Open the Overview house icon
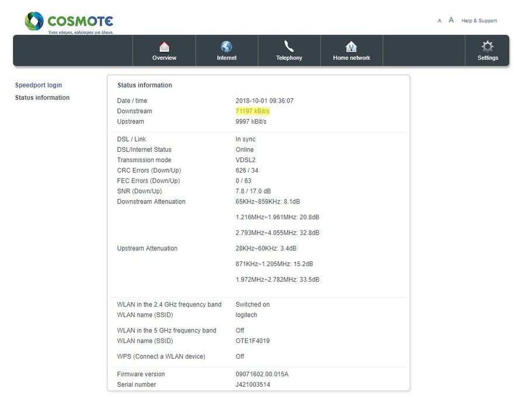529x420 pixels. [164, 47]
